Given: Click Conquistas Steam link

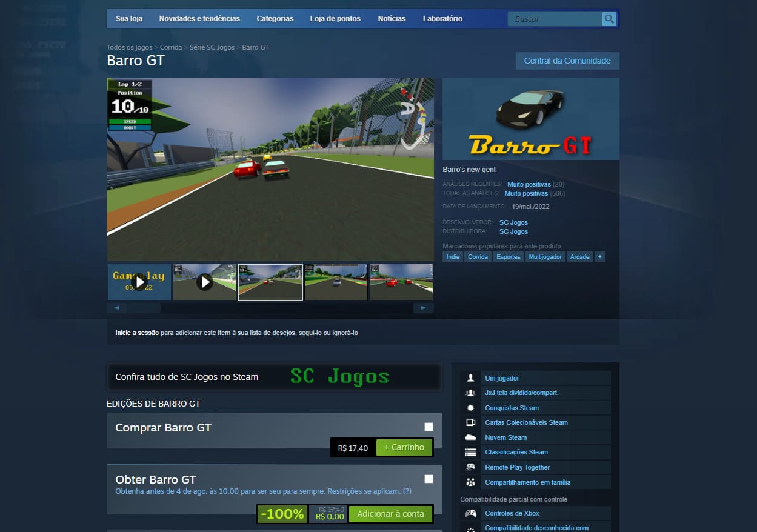Looking at the screenshot, I should click(x=512, y=408).
